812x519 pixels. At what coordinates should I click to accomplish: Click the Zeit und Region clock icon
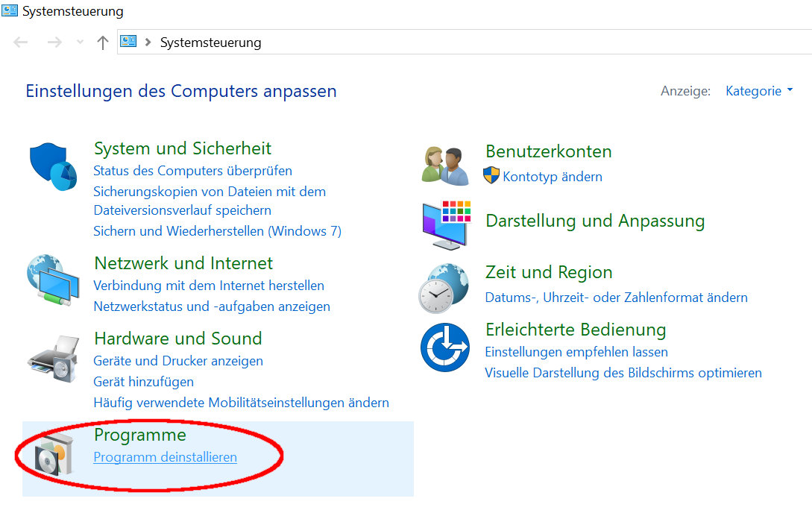(444, 289)
